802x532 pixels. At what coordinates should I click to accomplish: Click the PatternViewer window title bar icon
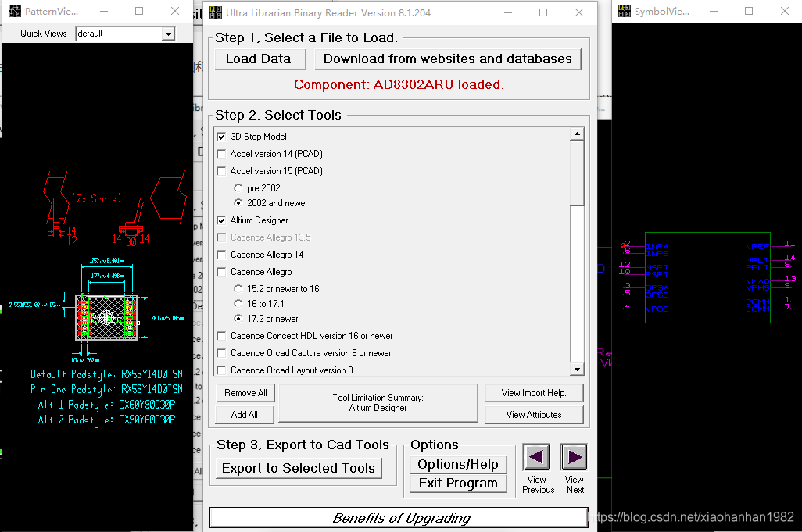point(13,11)
